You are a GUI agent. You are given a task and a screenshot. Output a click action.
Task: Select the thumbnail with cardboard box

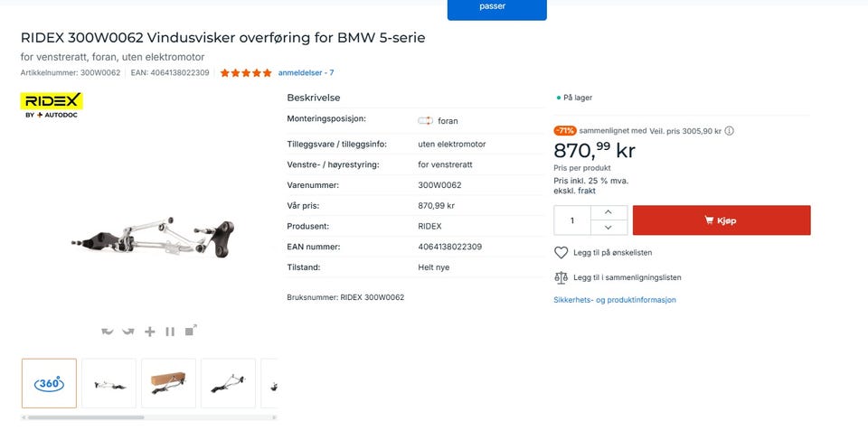click(x=168, y=383)
